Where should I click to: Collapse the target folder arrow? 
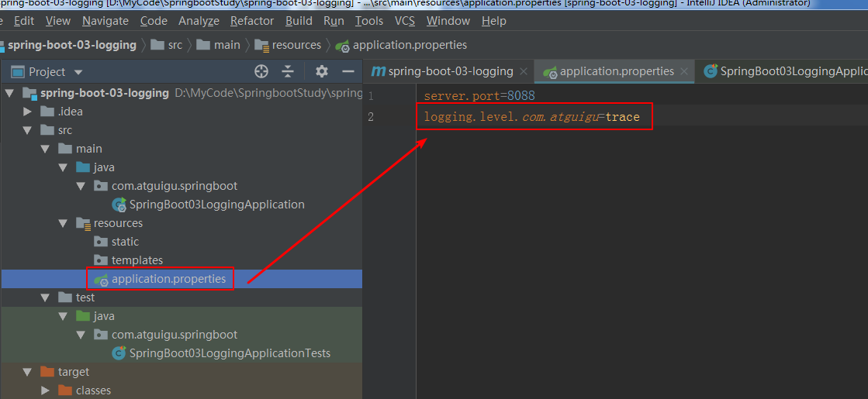click(28, 372)
